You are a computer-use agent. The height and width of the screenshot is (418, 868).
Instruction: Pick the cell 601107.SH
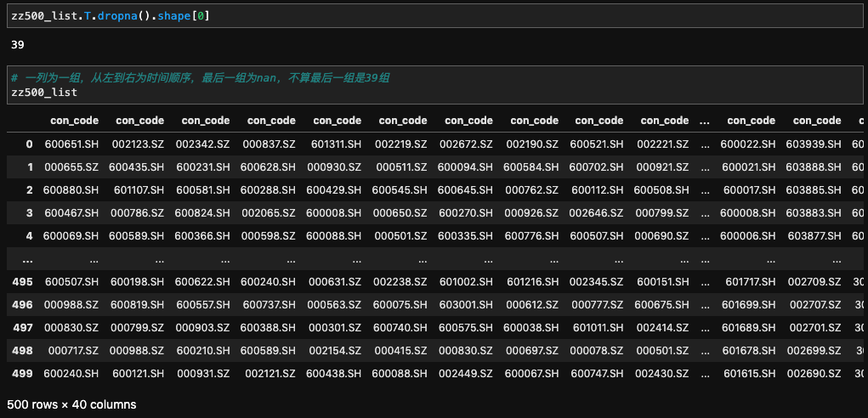coord(139,189)
